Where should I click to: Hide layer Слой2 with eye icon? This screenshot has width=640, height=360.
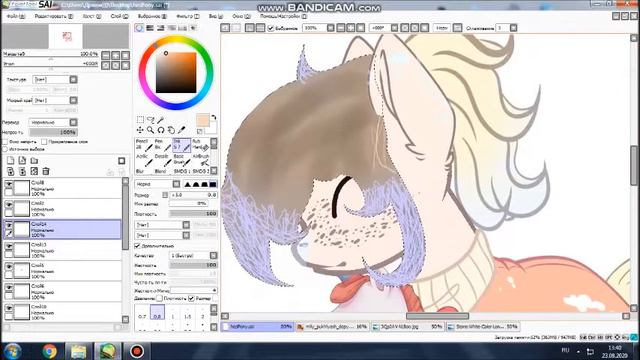pos(9,205)
